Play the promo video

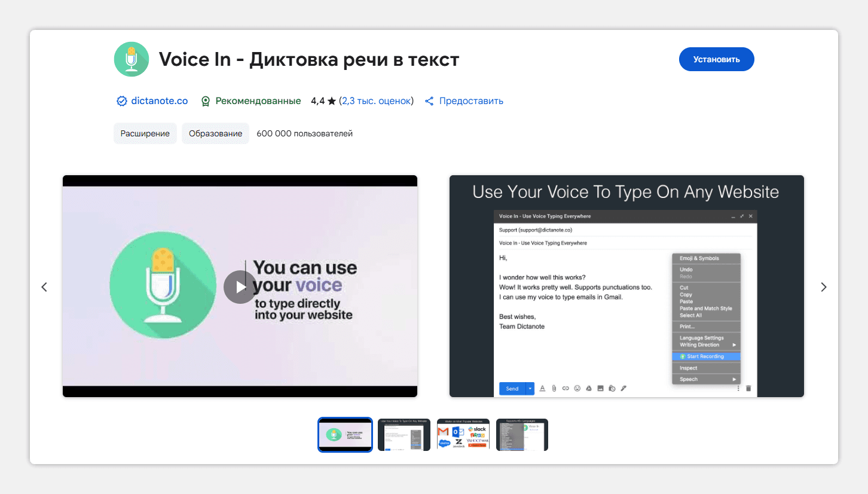pos(240,287)
